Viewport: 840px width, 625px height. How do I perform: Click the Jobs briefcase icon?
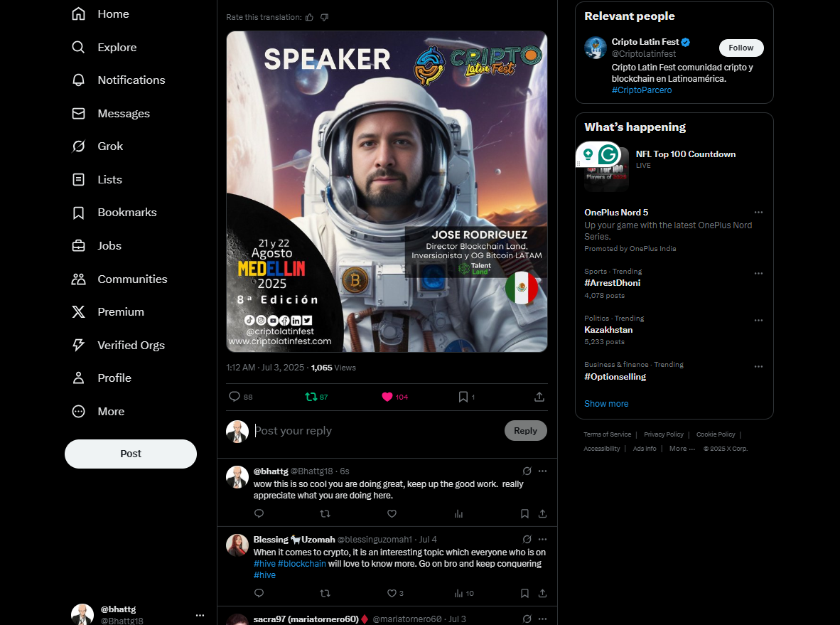(x=78, y=246)
